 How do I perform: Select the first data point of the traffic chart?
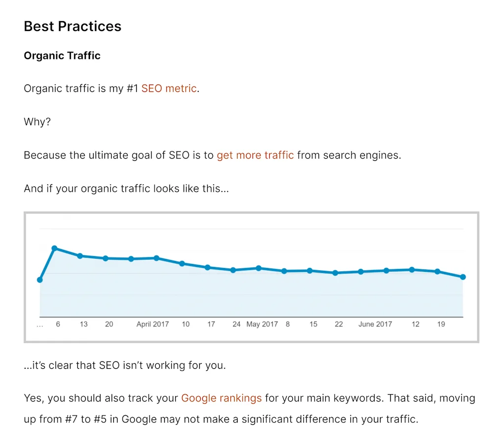[x=40, y=280]
